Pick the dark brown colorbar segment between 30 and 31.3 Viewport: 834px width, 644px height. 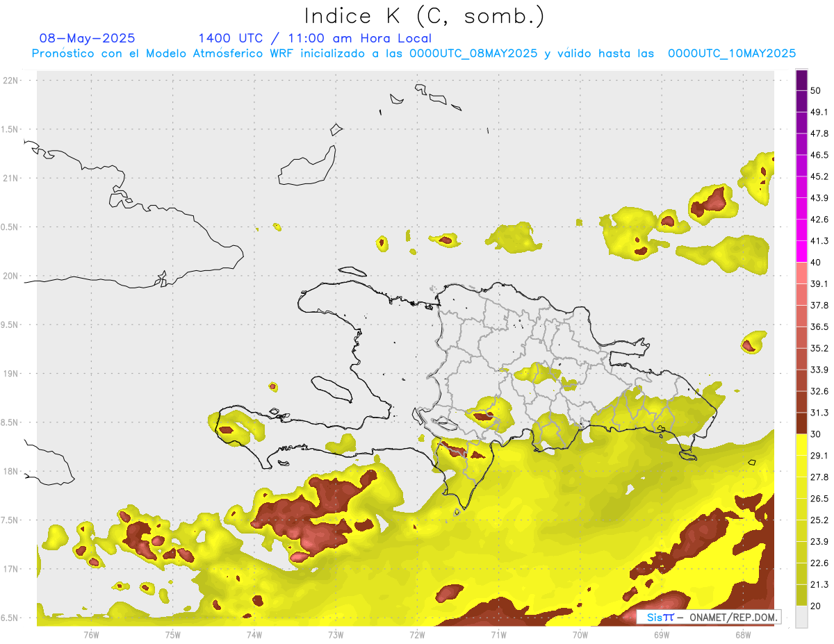coord(801,424)
